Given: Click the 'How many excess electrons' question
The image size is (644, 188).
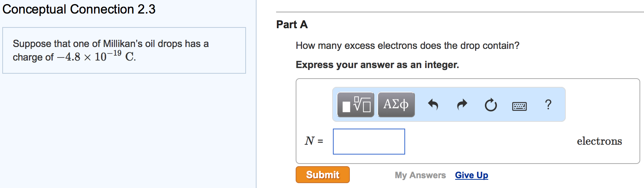Looking at the screenshot, I should click(x=407, y=46).
